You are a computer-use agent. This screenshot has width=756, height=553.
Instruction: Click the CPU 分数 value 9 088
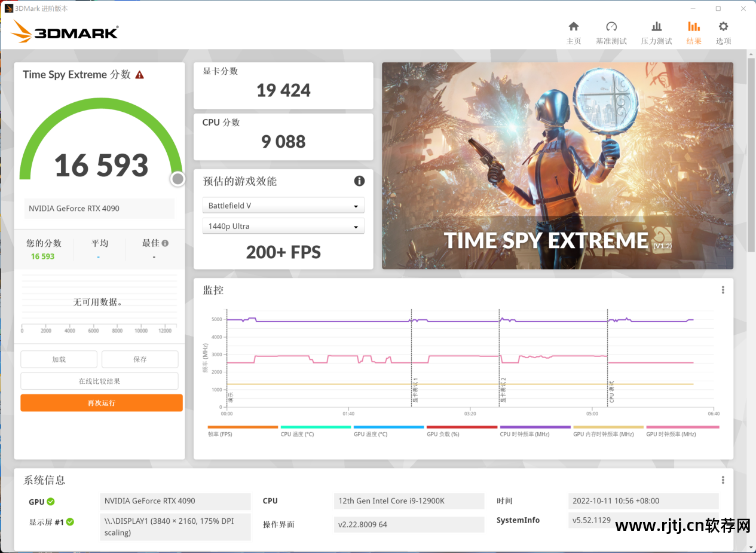tap(283, 142)
